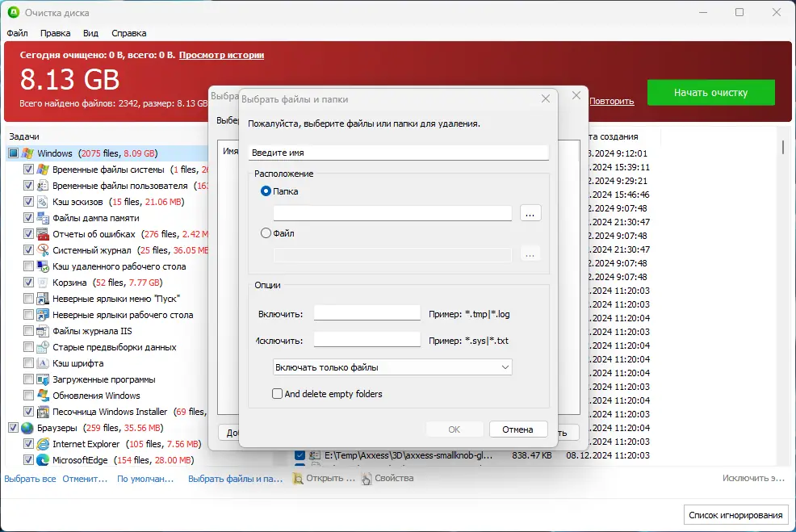Select the Файл radio button

click(x=266, y=233)
